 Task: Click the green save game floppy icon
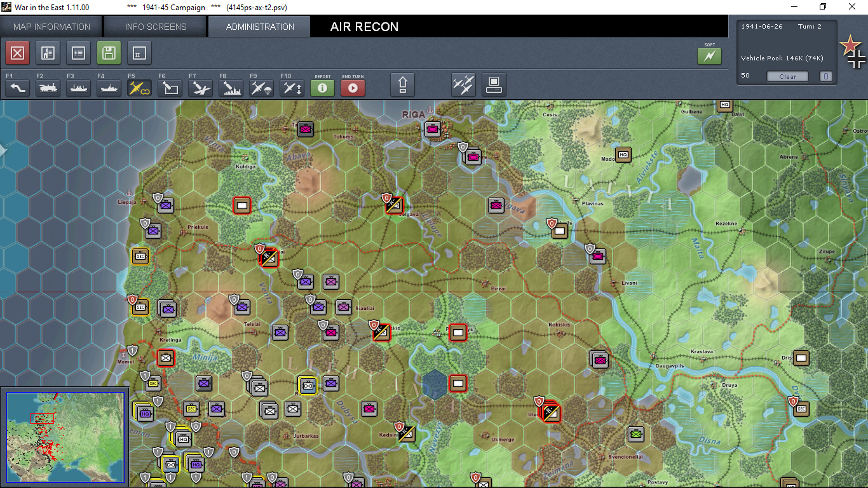click(109, 53)
